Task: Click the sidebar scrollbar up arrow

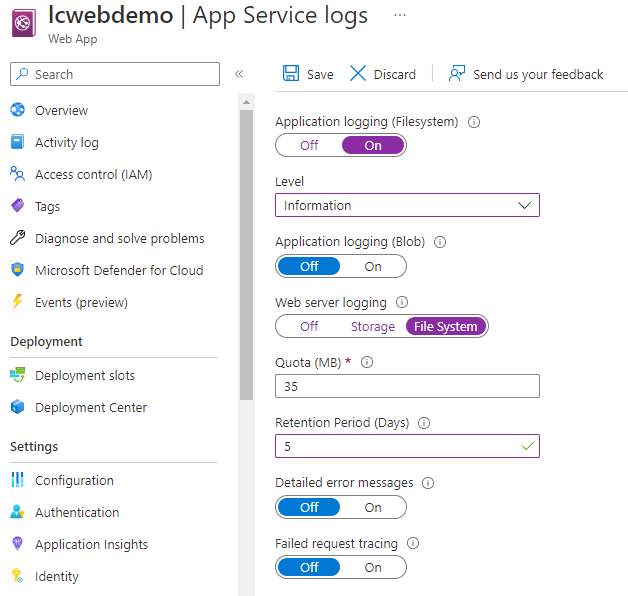Action: pos(246,102)
